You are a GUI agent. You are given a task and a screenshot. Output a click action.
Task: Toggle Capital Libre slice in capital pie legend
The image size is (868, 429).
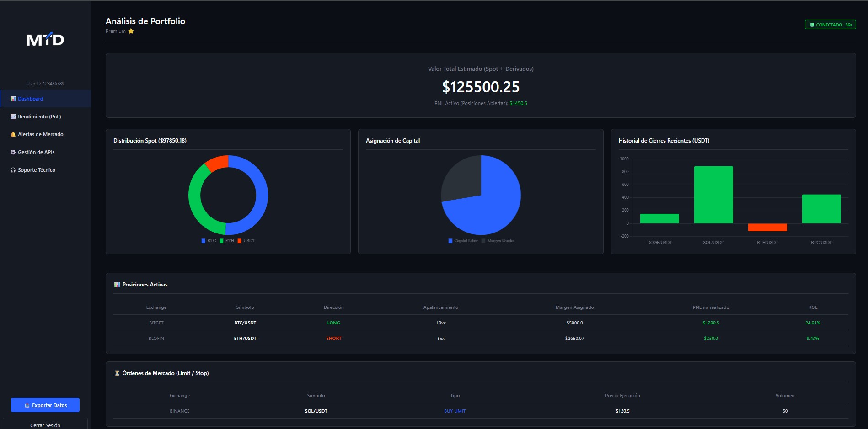tap(462, 240)
